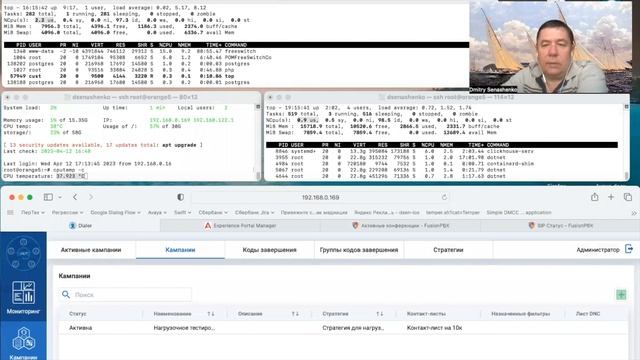Open the Google Dialog Flow bookmarks folder

point(116,213)
